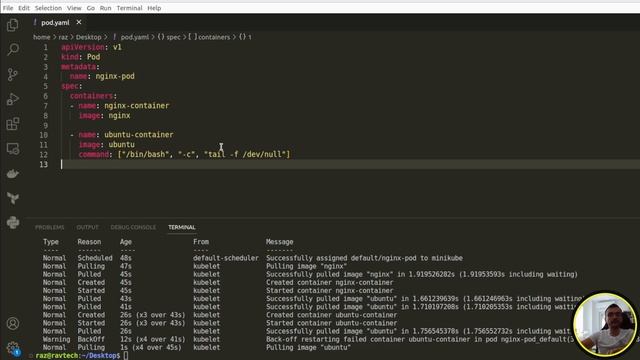640x360 pixels.
Task: Open the Explorer view in the activity bar
Action: pyautogui.click(x=13, y=25)
